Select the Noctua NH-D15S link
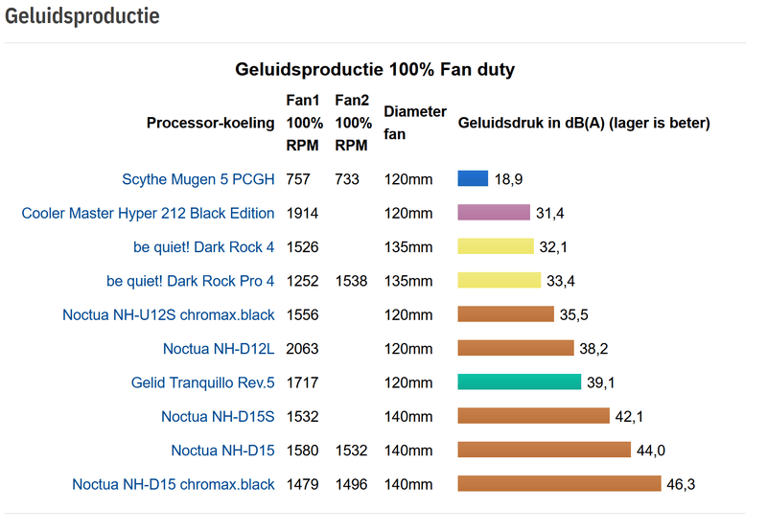Screen dimensions: 767x532 pyautogui.click(x=218, y=416)
